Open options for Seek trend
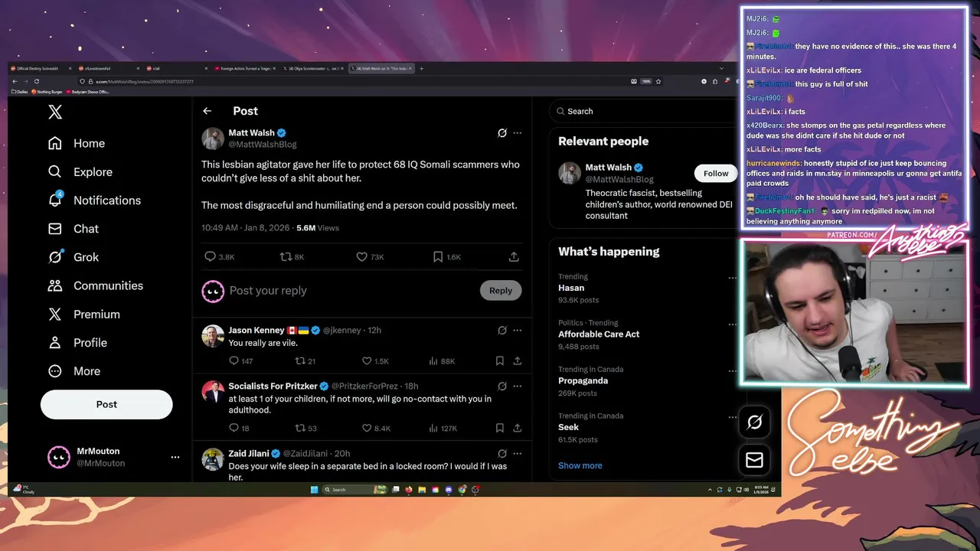The width and height of the screenshot is (980, 551). point(732,417)
